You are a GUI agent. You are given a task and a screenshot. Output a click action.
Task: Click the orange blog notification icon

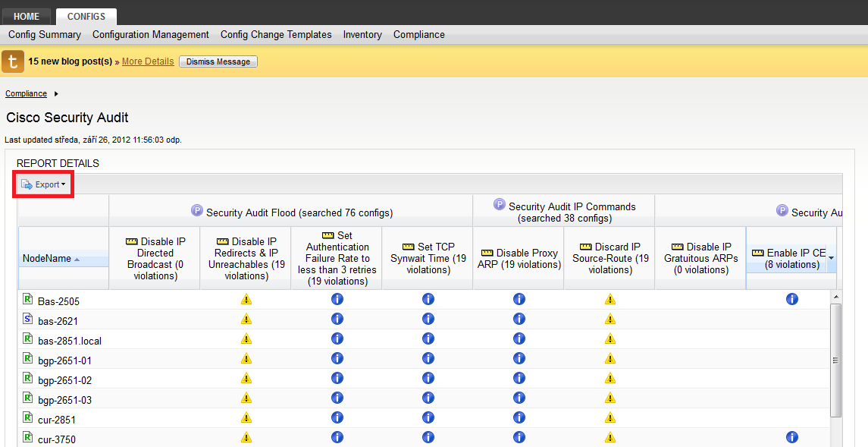click(13, 61)
